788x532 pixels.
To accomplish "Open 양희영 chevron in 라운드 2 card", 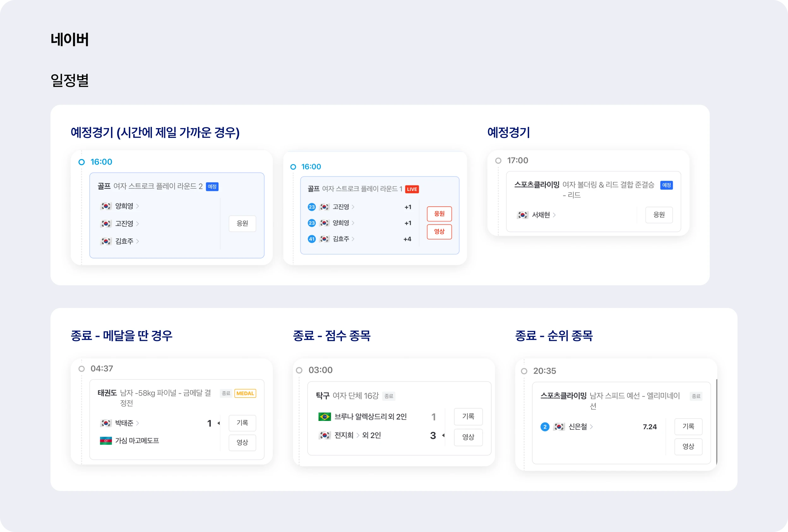I will coord(137,206).
